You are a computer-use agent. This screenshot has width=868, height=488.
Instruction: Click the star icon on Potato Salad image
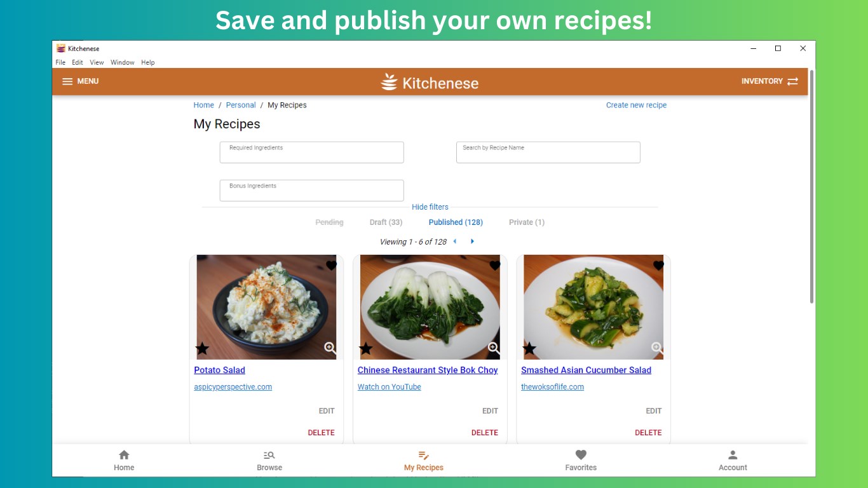point(202,348)
